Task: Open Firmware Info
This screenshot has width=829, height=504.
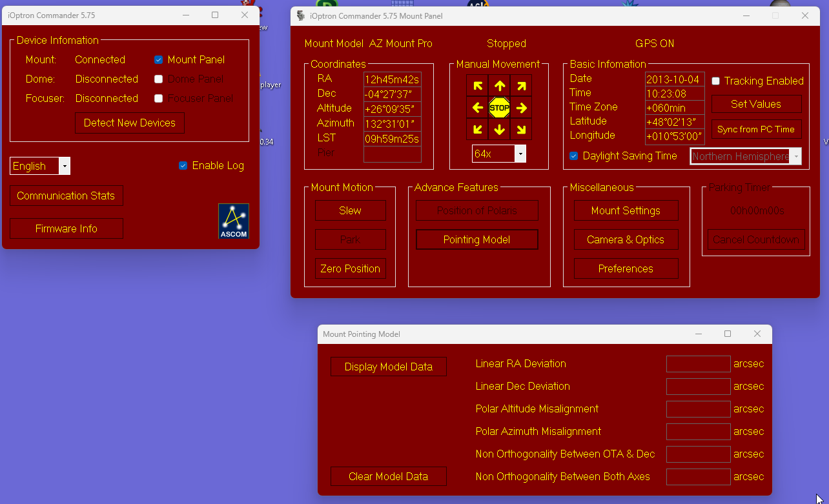Action: (66, 228)
